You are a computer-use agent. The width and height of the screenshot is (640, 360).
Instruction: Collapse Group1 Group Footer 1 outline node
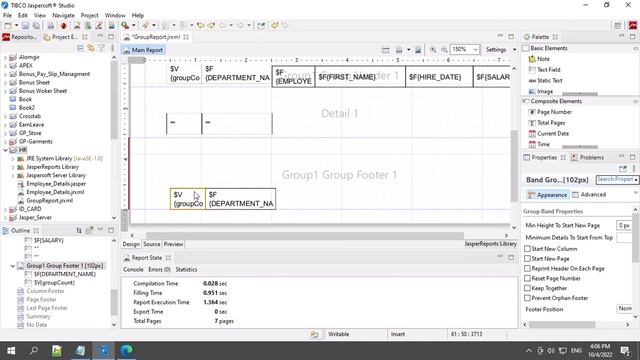click(13, 266)
